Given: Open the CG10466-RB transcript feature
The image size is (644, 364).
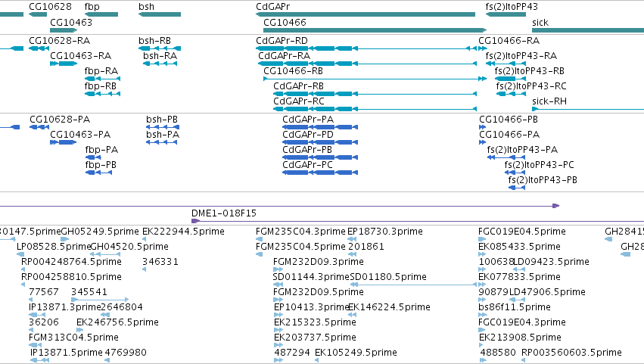Looking at the screenshot, I should point(375,79).
